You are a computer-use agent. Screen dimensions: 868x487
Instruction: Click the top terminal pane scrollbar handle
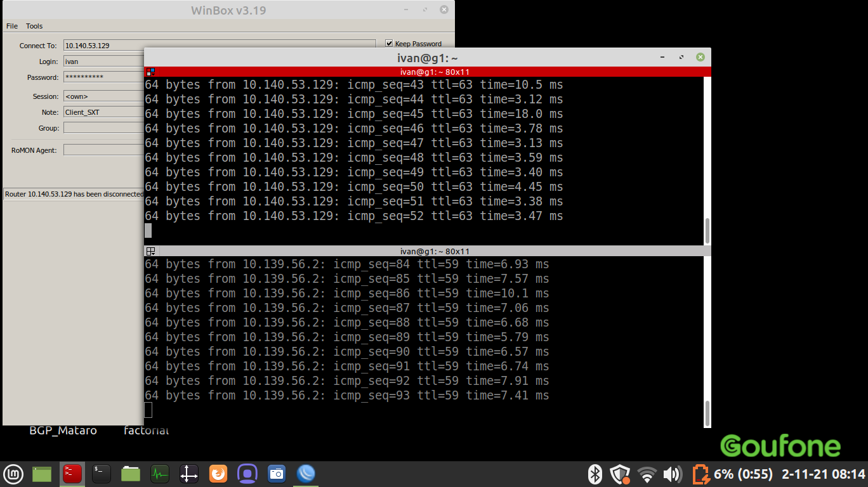tap(707, 230)
